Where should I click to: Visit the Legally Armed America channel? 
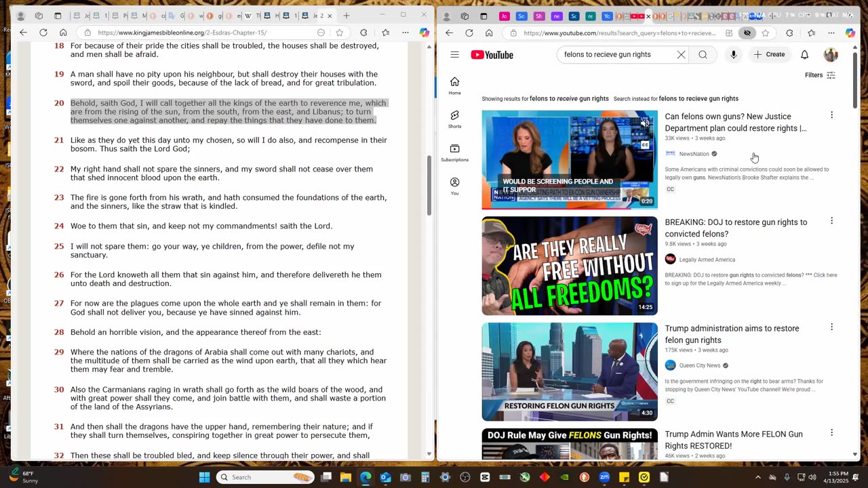click(707, 260)
